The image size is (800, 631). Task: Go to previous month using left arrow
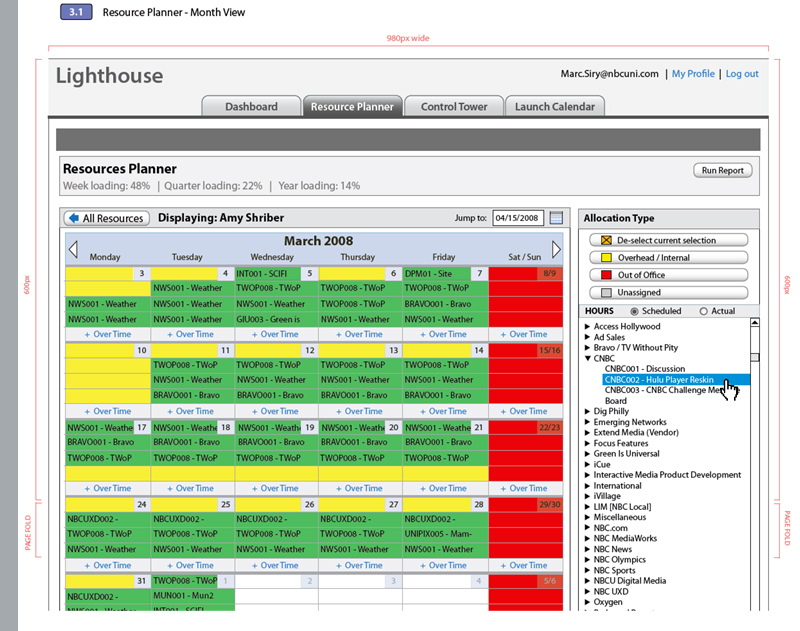click(72, 249)
